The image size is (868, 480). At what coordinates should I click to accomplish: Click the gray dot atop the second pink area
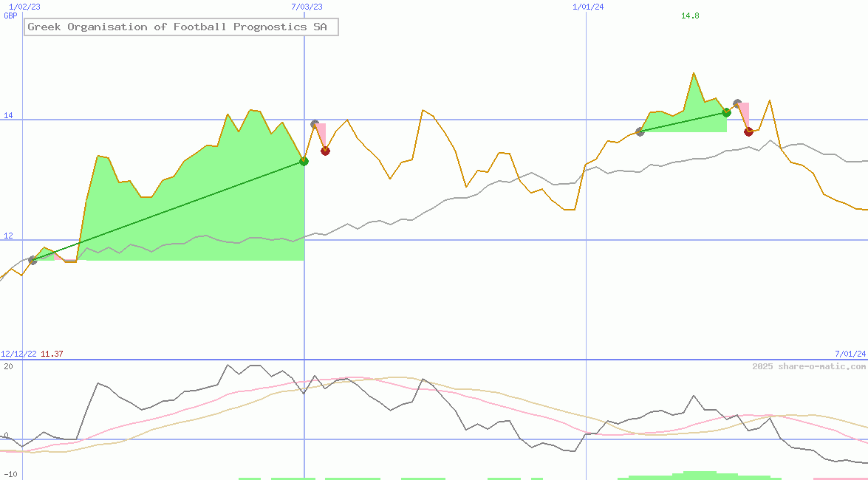(737, 104)
